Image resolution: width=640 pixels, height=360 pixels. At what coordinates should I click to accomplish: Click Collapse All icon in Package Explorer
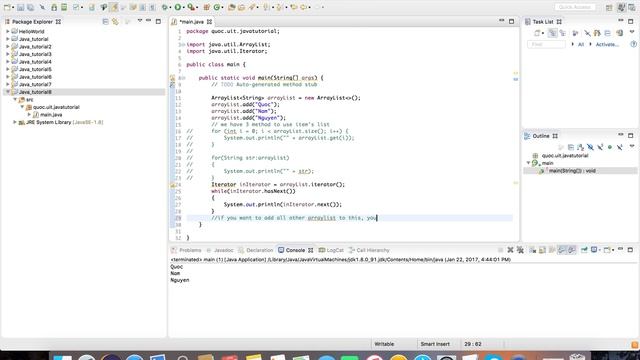click(105, 21)
